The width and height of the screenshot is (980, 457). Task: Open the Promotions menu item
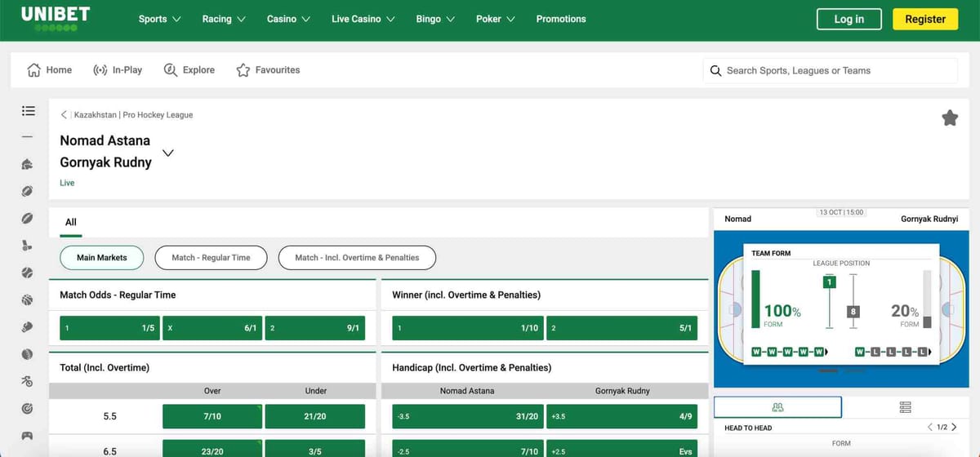[561, 19]
